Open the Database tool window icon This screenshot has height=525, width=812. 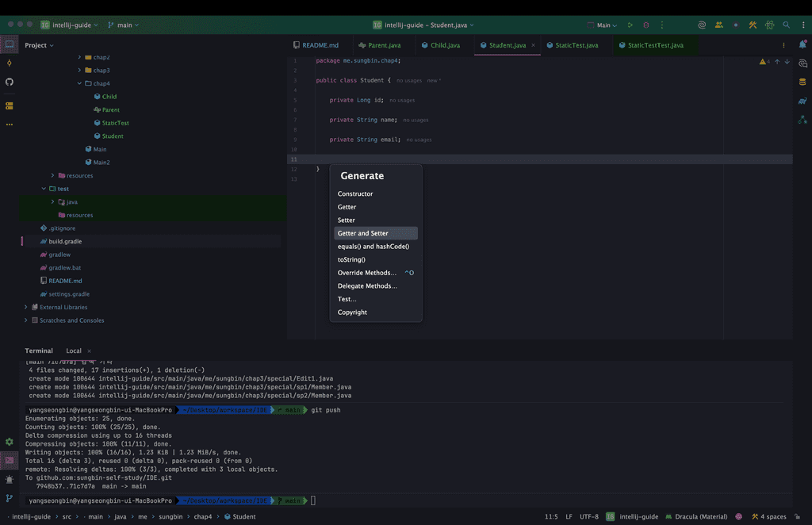[x=802, y=82]
